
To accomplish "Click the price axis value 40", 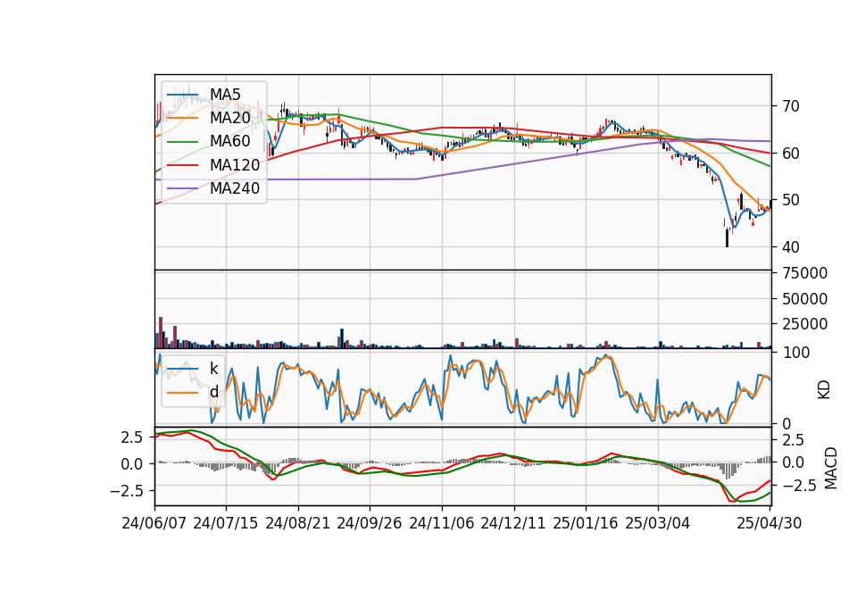I will pos(791,247).
